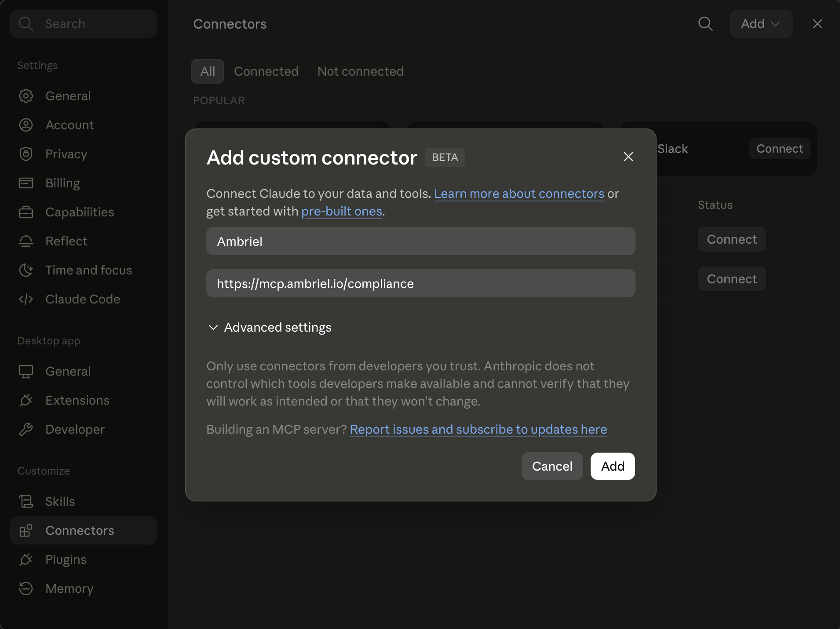Click the connector name field Ambriel
Viewport: 840px width, 629px height.
tap(421, 241)
